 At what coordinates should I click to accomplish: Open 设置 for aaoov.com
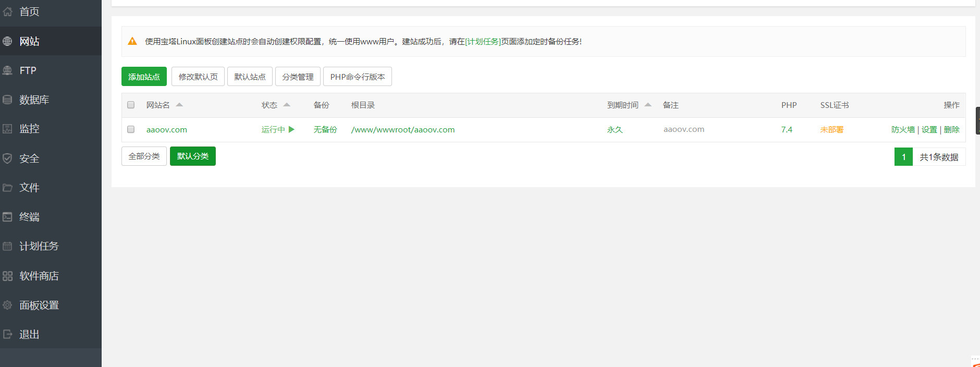(929, 129)
